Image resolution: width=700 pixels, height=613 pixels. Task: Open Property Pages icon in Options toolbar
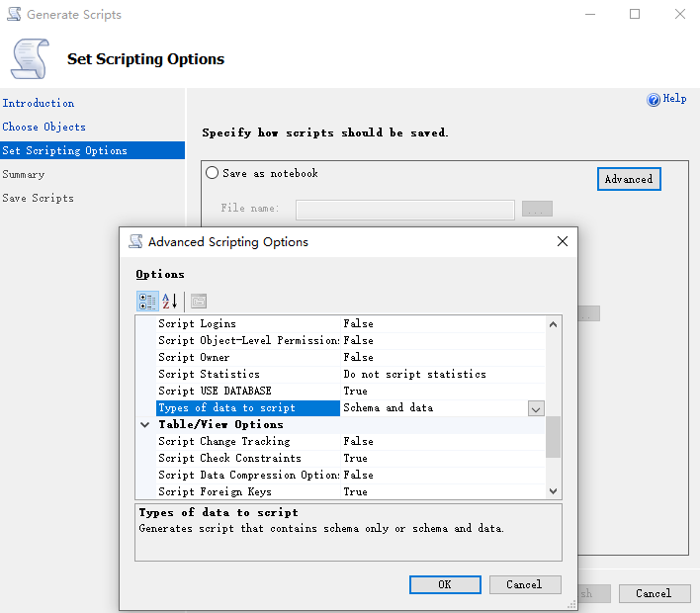pyautogui.click(x=199, y=302)
